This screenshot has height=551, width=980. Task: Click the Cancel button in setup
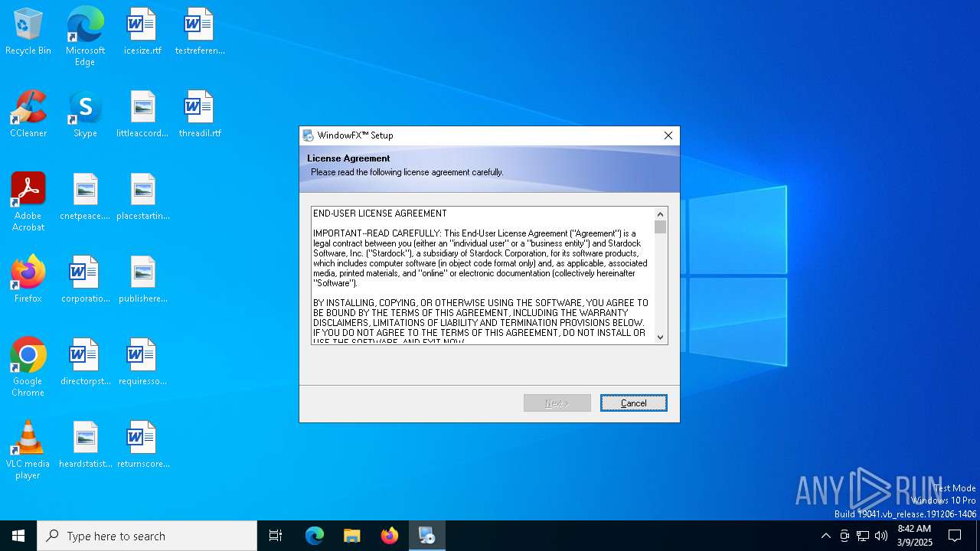tap(634, 403)
